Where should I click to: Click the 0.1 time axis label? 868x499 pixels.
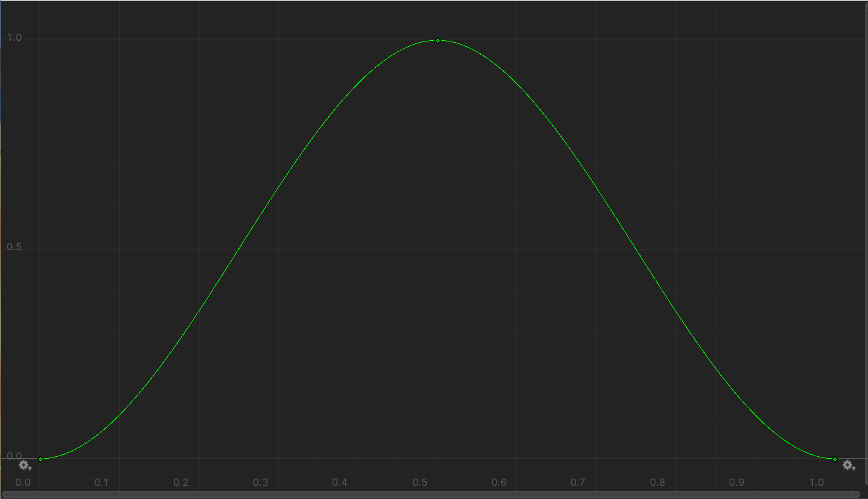point(101,483)
